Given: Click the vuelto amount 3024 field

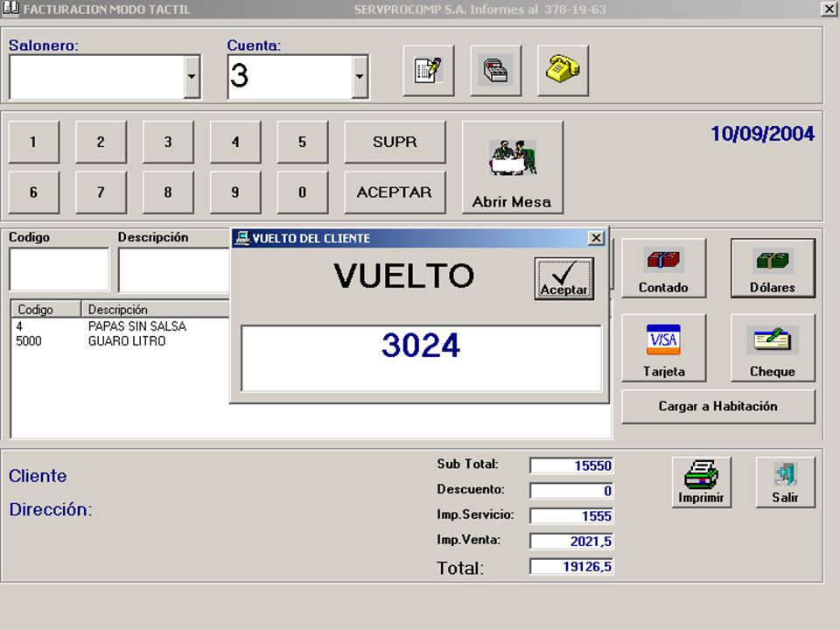Looking at the screenshot, I should click(421, 359).
